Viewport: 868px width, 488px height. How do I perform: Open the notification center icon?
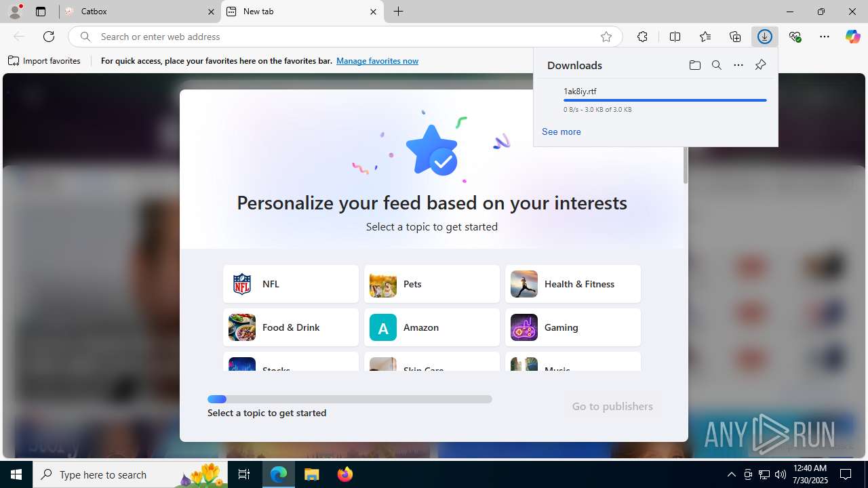point(846,474)
